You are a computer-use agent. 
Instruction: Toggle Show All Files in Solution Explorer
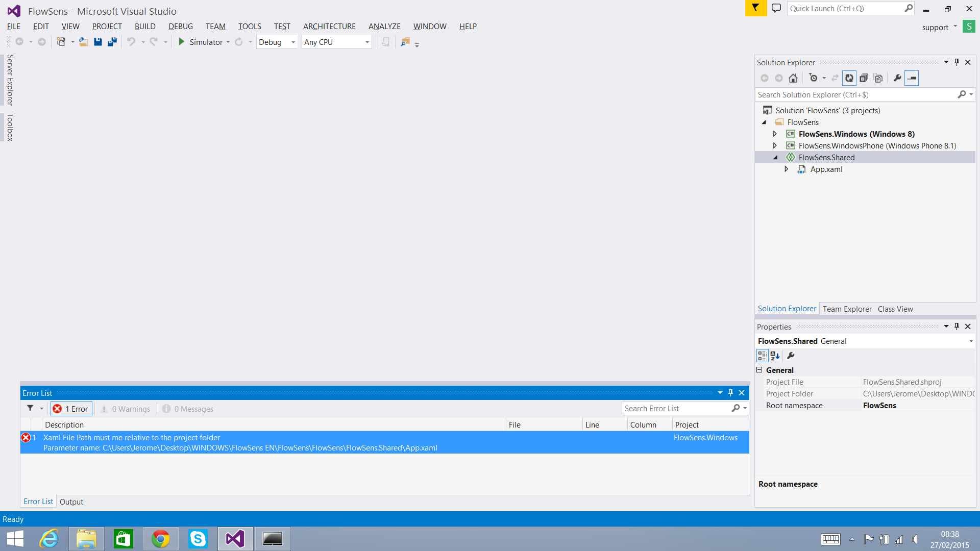[878, 78]
